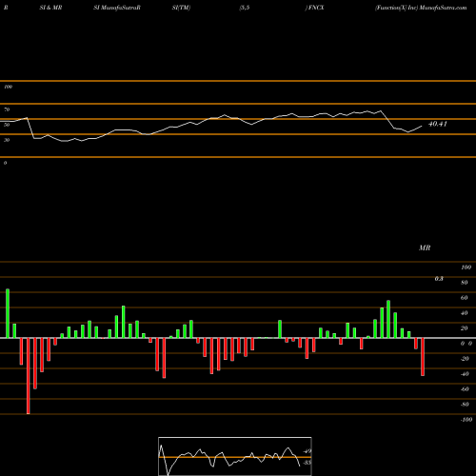Image resolution: width=476 pixels, height=476 pixels.
Task: Click the tallest red MR histogram bar
Action: [x=29, y=376]
